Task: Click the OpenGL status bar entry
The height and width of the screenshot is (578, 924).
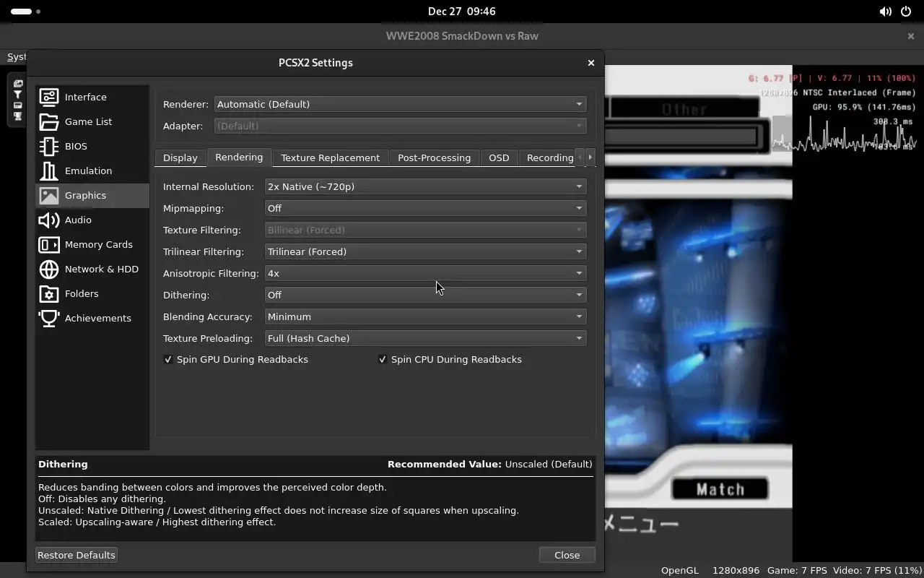Action: [x=680, y=570]
